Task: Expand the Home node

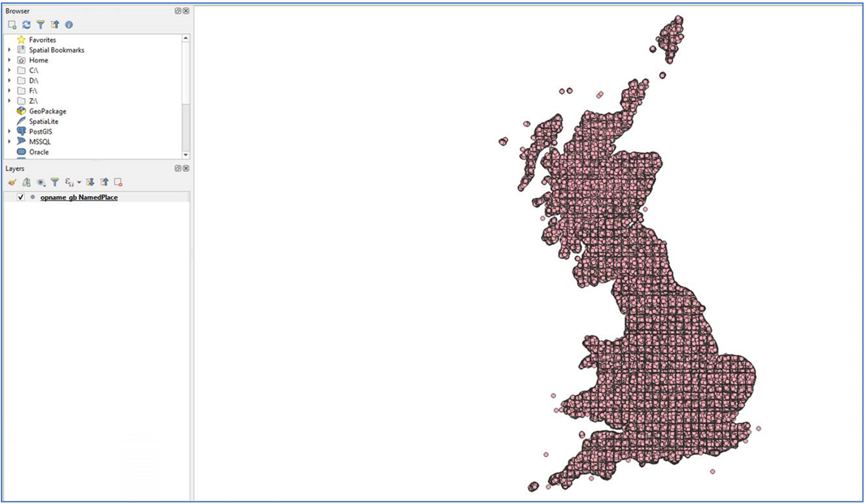Action: tap(9, 60)
